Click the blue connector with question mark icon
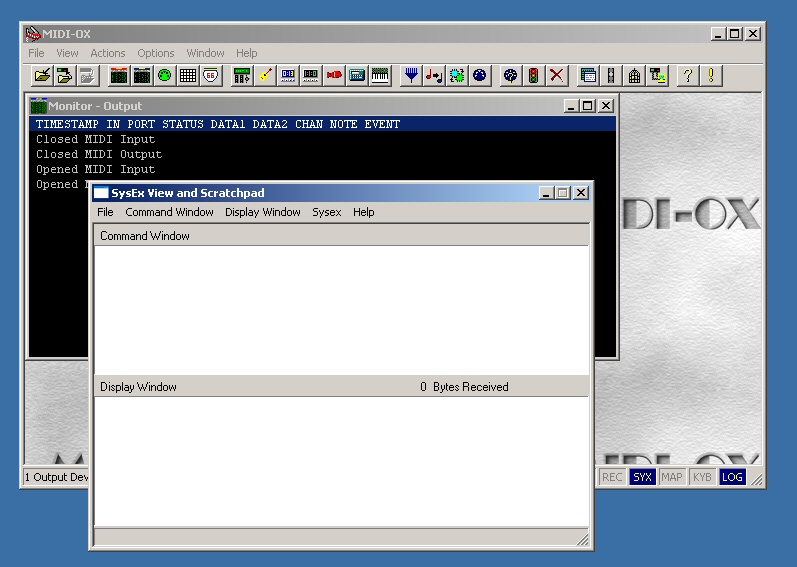Screen dimensions: 797x567 (x=511, y=76)
